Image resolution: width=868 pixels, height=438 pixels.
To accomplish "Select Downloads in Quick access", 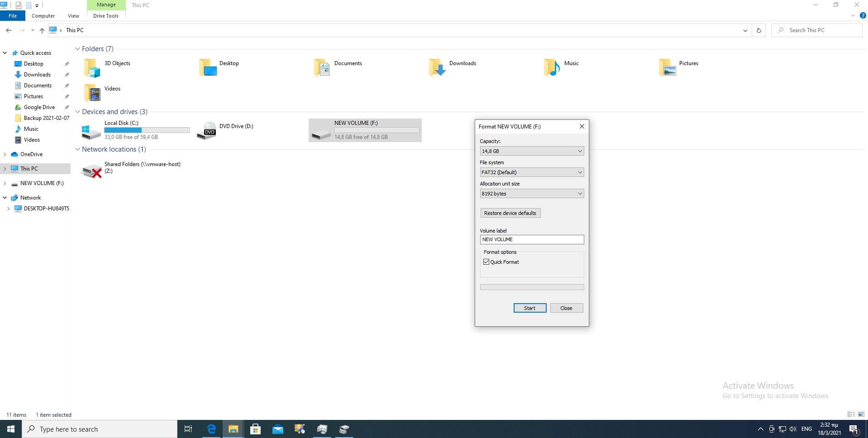I will (37, 75).
